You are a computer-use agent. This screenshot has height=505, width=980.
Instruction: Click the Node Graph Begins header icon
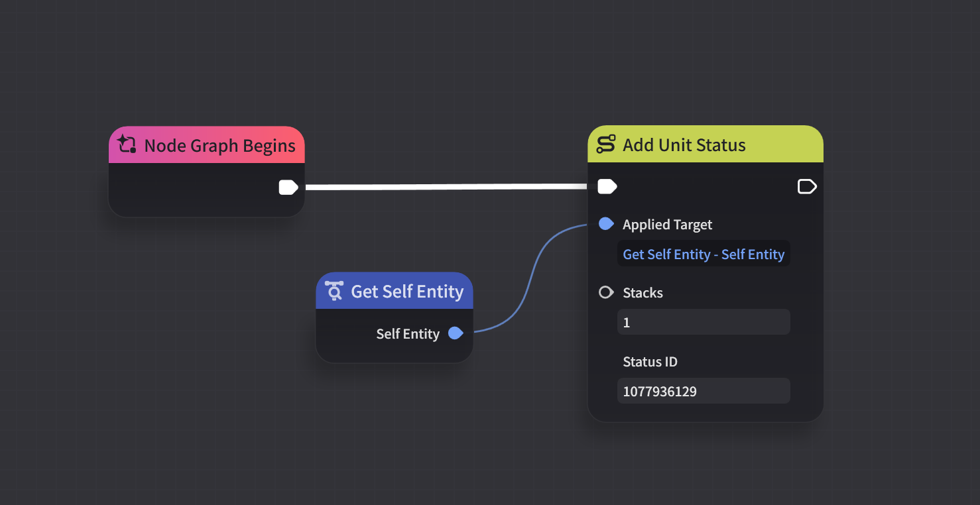(127, 144)
